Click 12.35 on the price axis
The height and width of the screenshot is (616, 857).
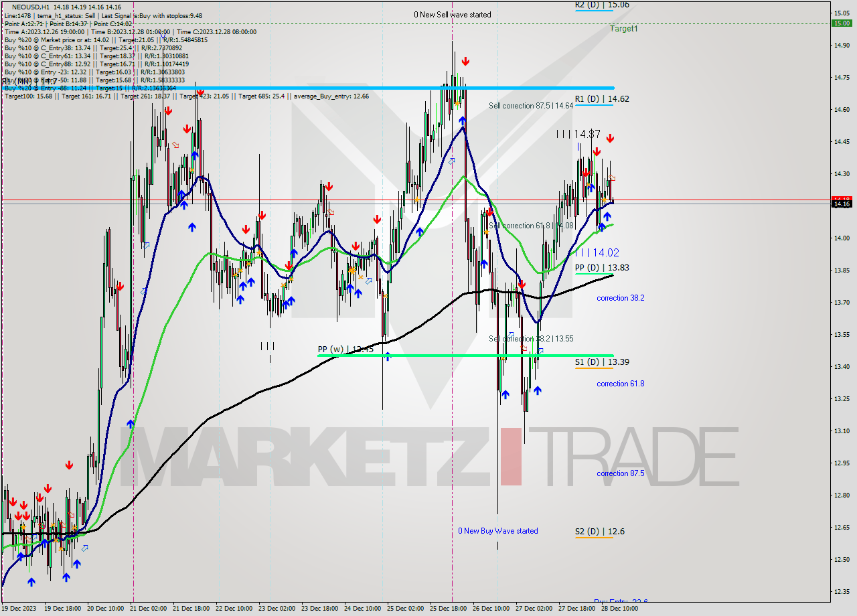pos(842,591)
